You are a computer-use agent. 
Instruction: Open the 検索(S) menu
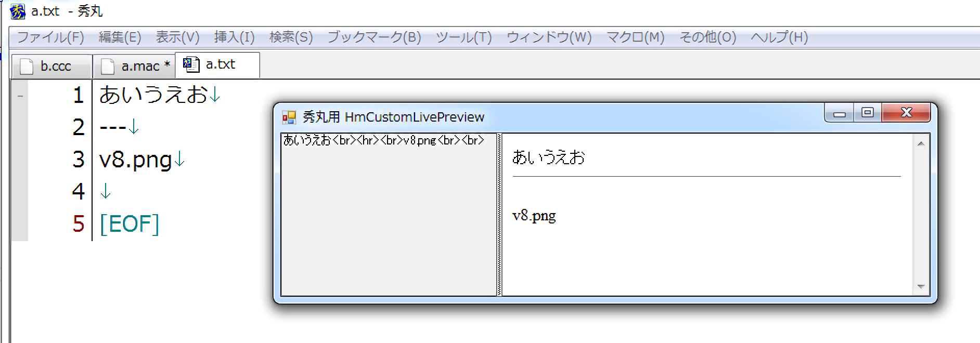291,37
